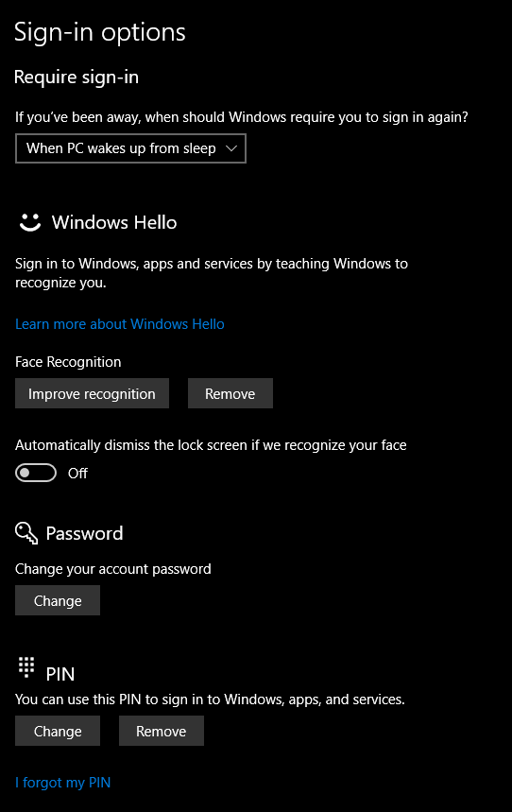The image size is (512, 812).
Task: Click the chevron arrow in the sign-in dropdown
Action: click(x=231, y=148)
